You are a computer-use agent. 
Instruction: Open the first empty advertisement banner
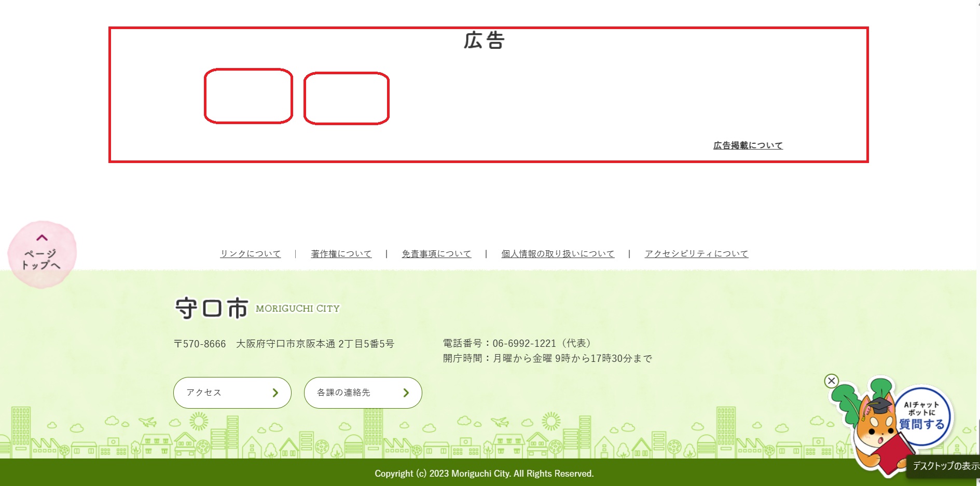click(x=249, y=96)
